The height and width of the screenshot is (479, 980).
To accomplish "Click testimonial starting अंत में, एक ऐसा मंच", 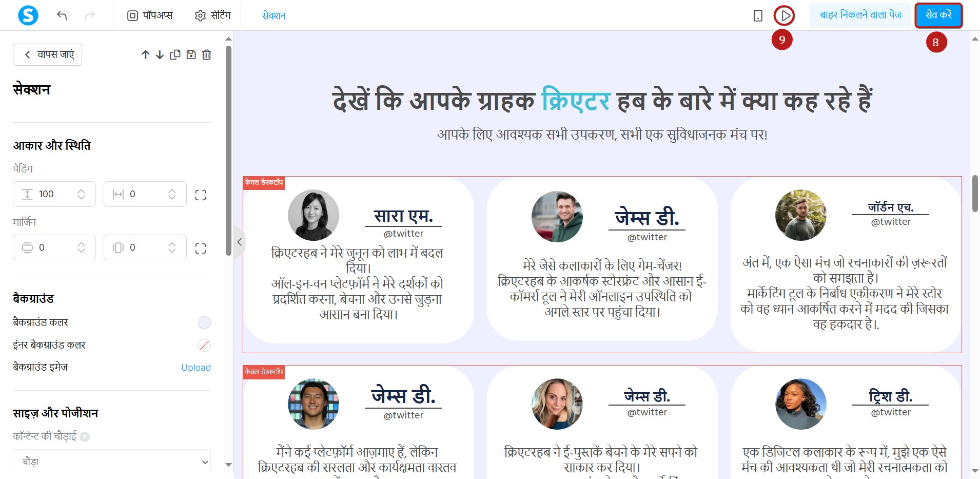I will (x=845, y=293).
